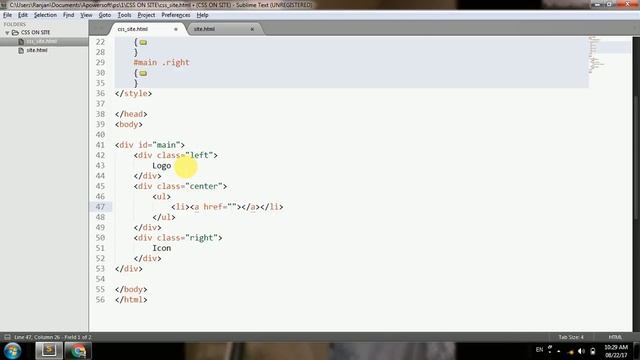Show hidden system tray icons arrow
The image size is (640, 360).
click(559, 351)
